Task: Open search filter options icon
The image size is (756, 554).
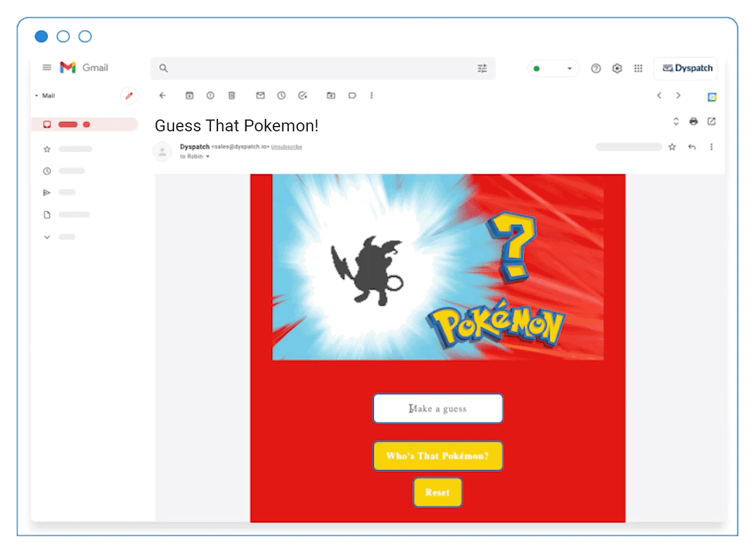Action: click(482, 68)
